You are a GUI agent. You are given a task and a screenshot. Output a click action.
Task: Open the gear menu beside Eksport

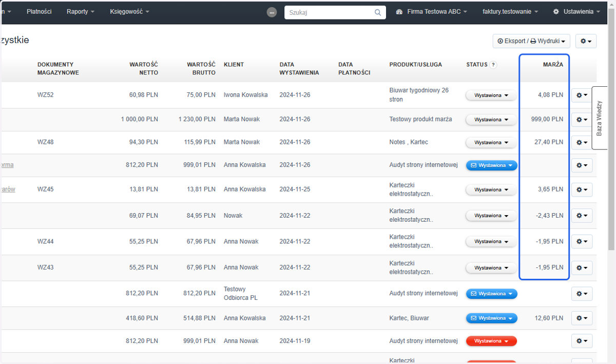pyautogui.click(x=586, y=41)
